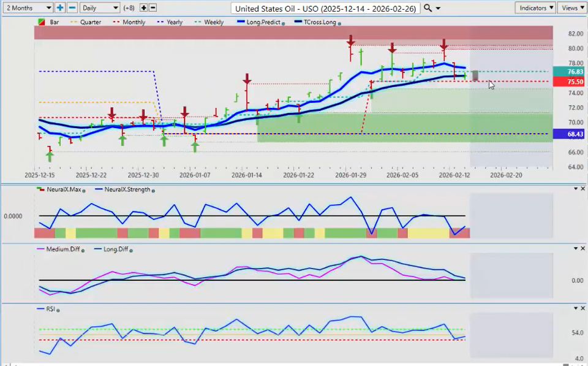Image resolution: width=588 pixels, height=366 pixels.
Task: Click the black minus forecast decrement button
Action: [153, 8]
